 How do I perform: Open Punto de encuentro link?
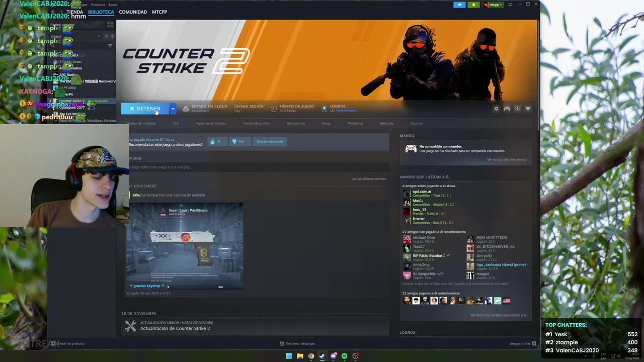[211, 123]
